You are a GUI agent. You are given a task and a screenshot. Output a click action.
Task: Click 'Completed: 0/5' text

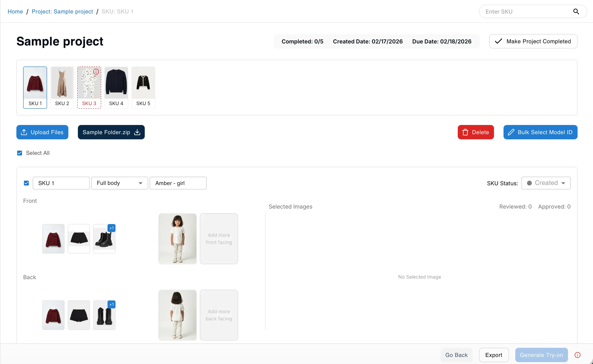(302, 41)
